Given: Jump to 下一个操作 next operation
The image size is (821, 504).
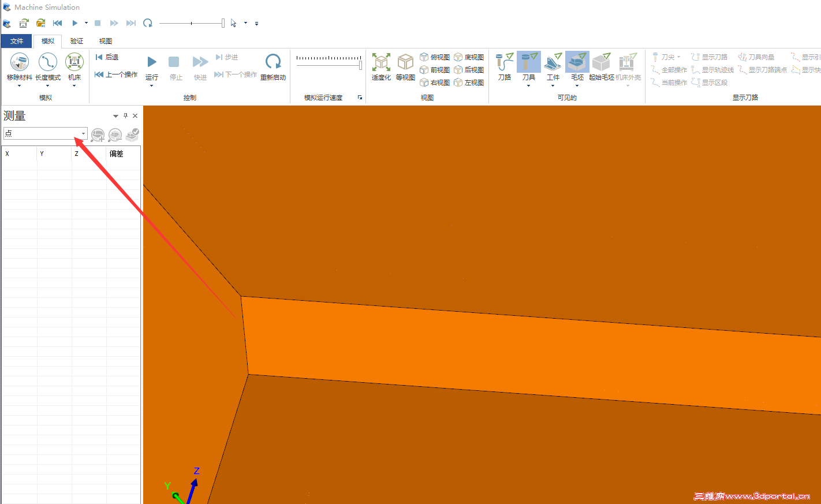Looking at the screenshot, I should click(x=236, y=74).
